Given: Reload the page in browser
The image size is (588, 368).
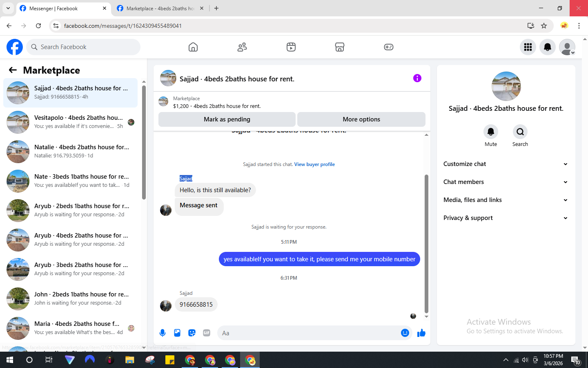Looking at the screenshot, I should pyautogui.click(x=38, y=26).
